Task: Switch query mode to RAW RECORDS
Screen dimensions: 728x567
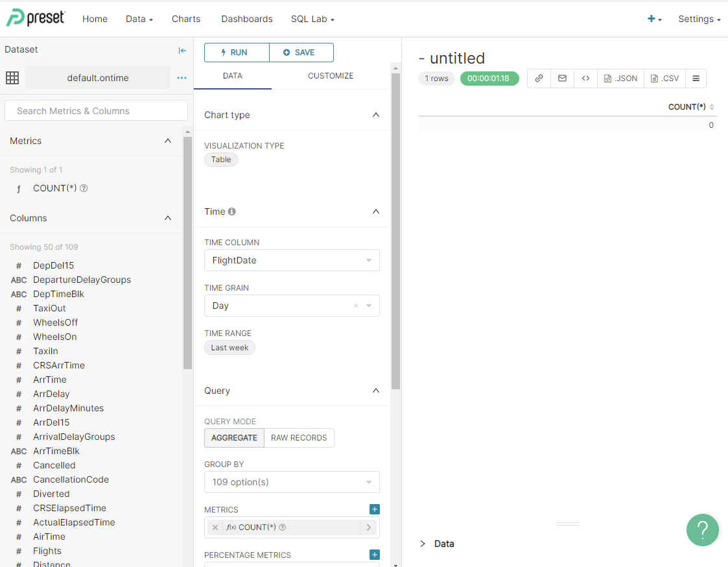Action: [x=299, y=438]
